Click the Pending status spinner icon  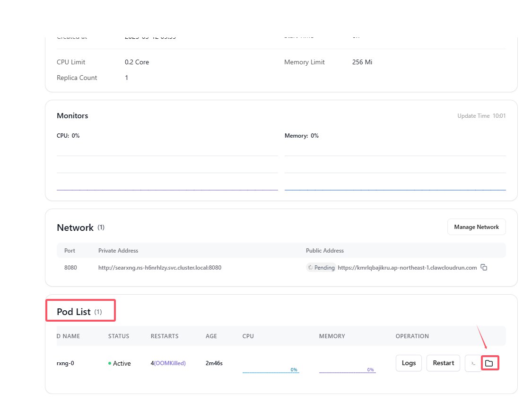[310, 268]
